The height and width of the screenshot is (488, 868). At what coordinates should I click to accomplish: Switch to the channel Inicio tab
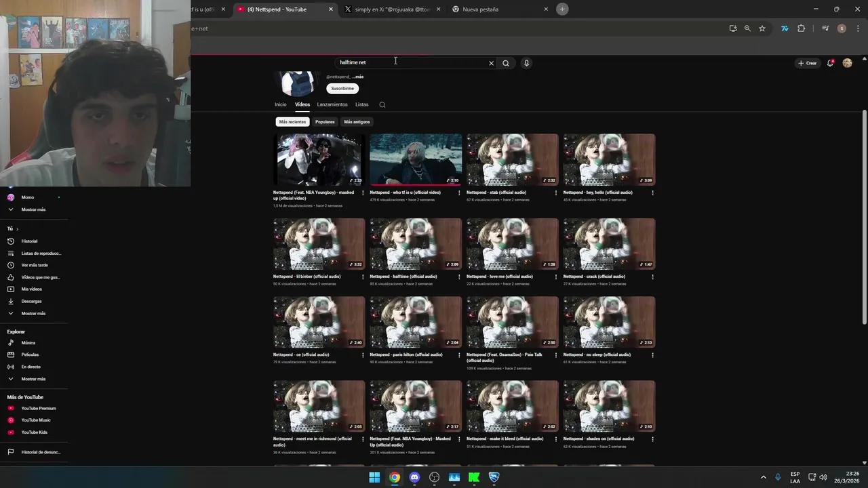tap(280, 104)
